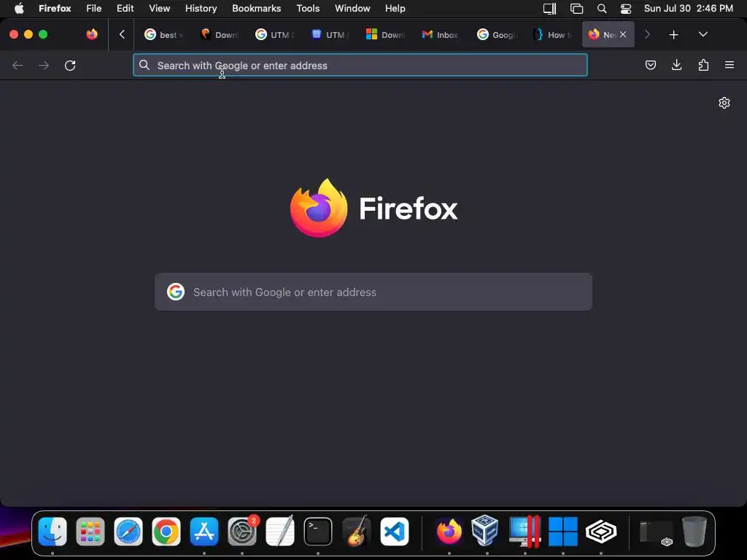Open Finder from the dock
Viewport: 747px width, 560px height.
pyautogui.click(x=53, y=532)
